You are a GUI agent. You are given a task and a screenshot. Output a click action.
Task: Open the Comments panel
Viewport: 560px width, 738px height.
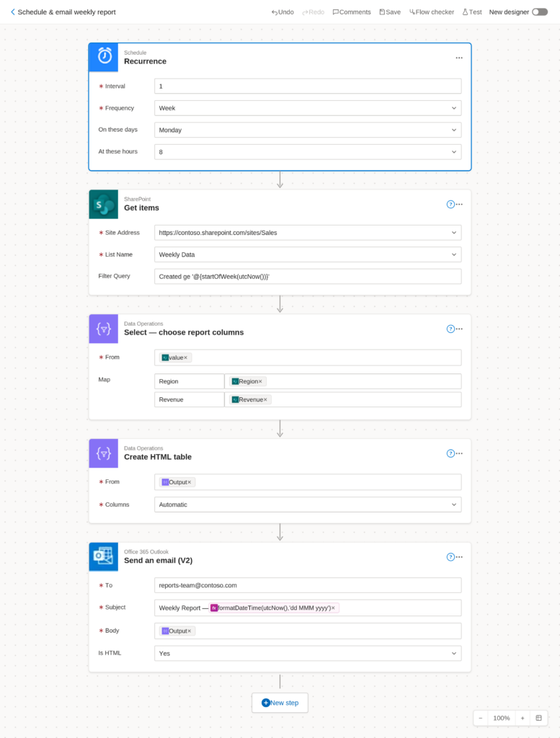[x=352, y=12]
